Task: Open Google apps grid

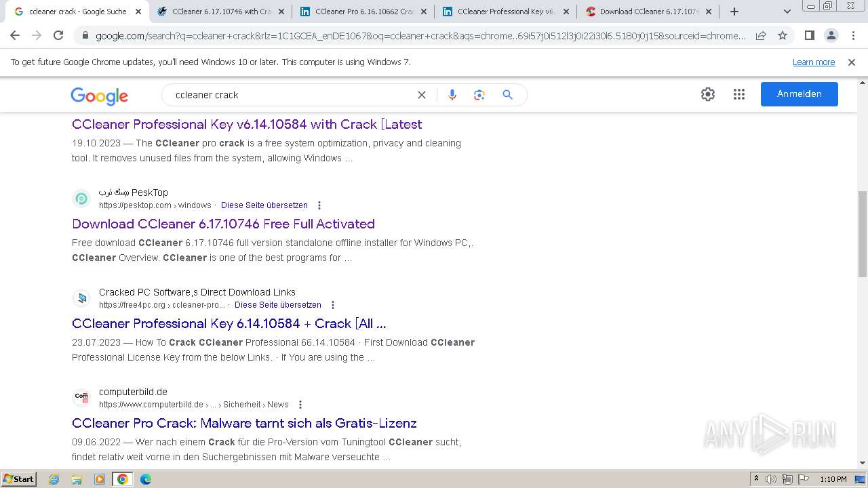Action: click(x=739, y=94)
